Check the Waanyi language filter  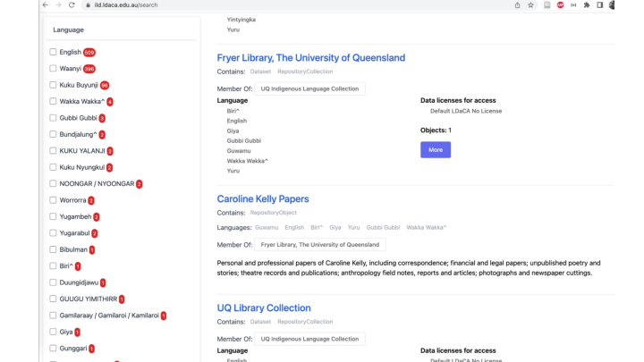[x=53, y=68]
